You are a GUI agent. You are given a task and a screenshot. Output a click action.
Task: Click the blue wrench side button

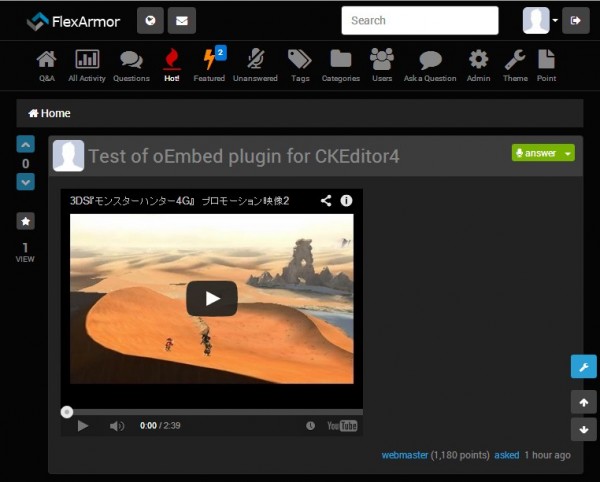(583, 366)
